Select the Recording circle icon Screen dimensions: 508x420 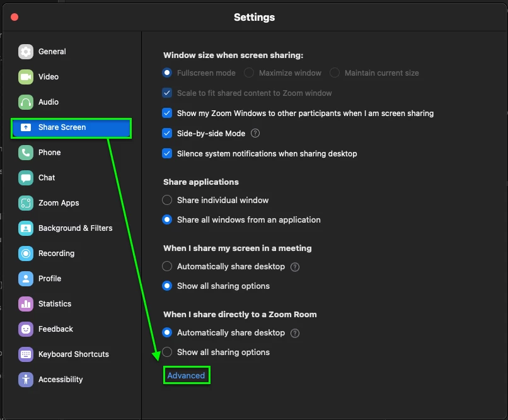tap(26, 254)
